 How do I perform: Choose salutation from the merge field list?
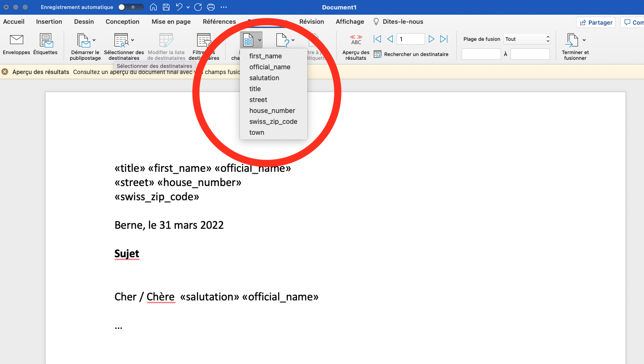pyautogui.click(x=264, y=78)
